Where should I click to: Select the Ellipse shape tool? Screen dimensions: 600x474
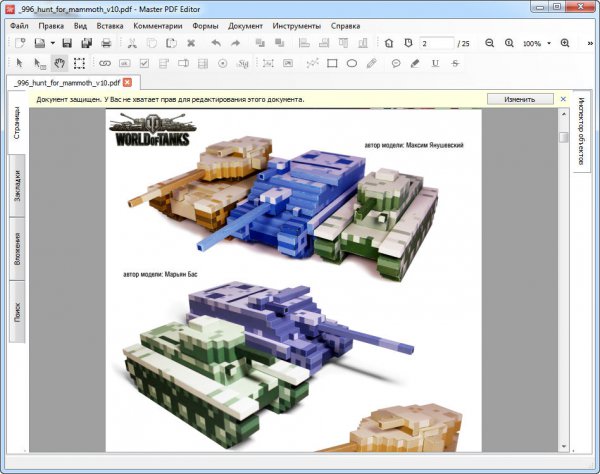click(x=352, y=63)
